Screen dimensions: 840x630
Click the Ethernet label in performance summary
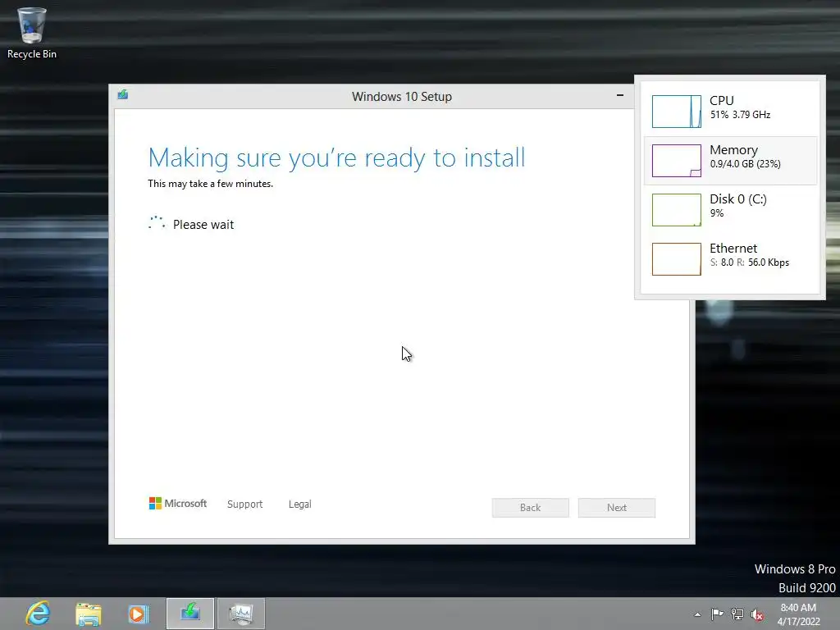[x=733, y=249]
